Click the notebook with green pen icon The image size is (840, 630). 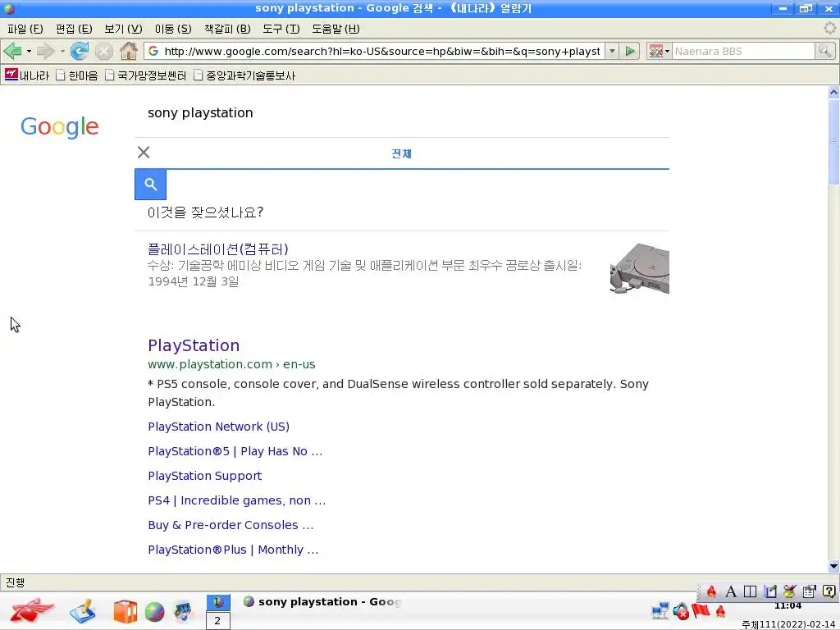coord(769,591)
